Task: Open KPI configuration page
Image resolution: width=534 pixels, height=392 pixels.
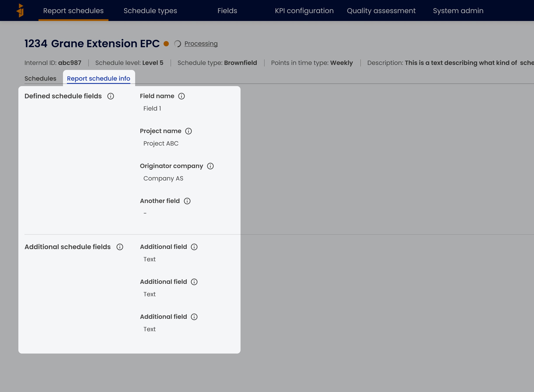Action: (304, 11)
